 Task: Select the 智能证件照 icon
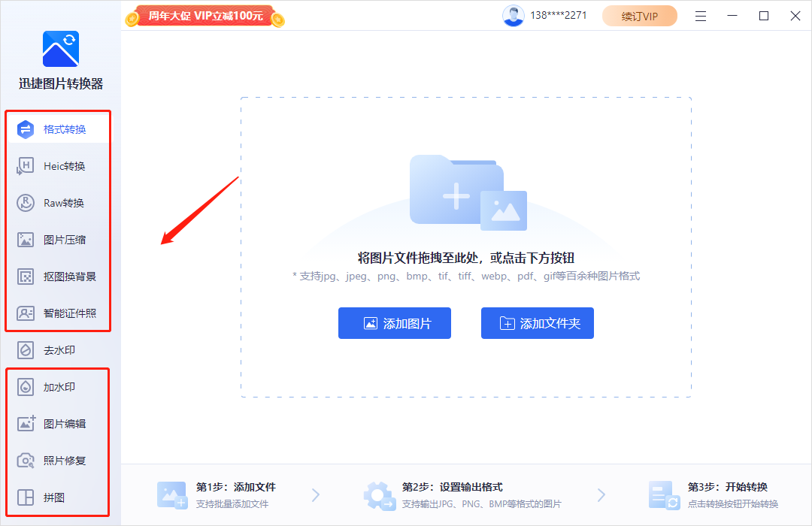point(26,313)
